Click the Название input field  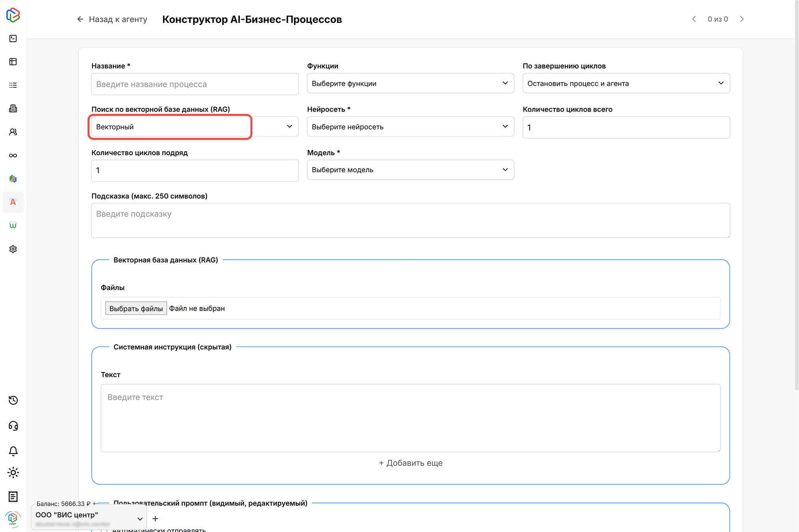[195, 84]
